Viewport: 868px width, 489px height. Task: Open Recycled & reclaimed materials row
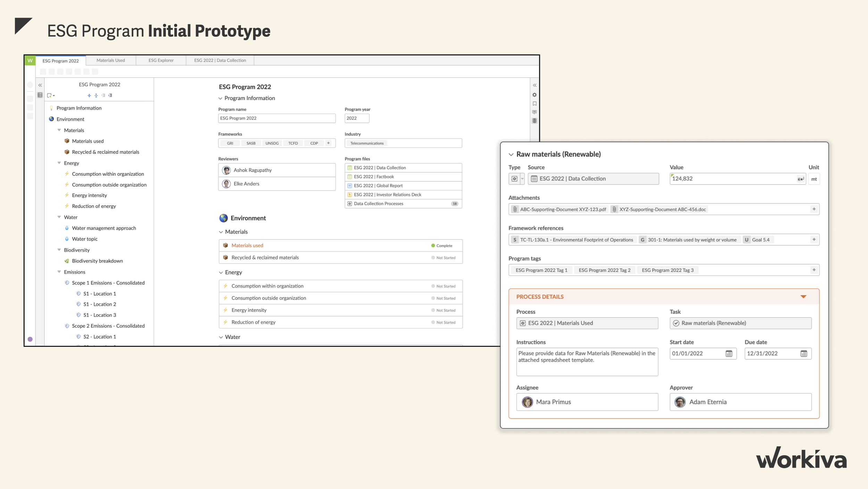point(341,258)
